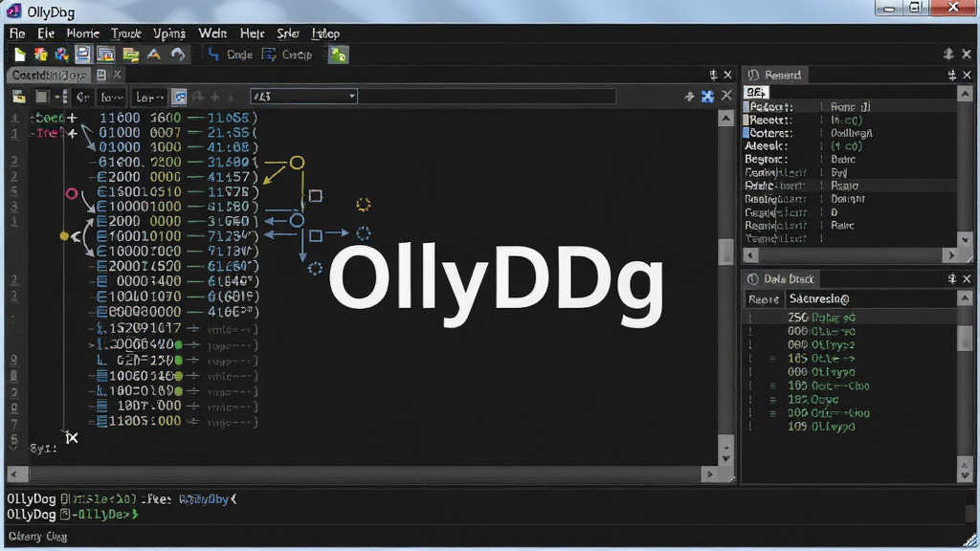Toggle the pink circle breakpoint marker in gutter
Viewport: 980px width, 551px height.
71,193
